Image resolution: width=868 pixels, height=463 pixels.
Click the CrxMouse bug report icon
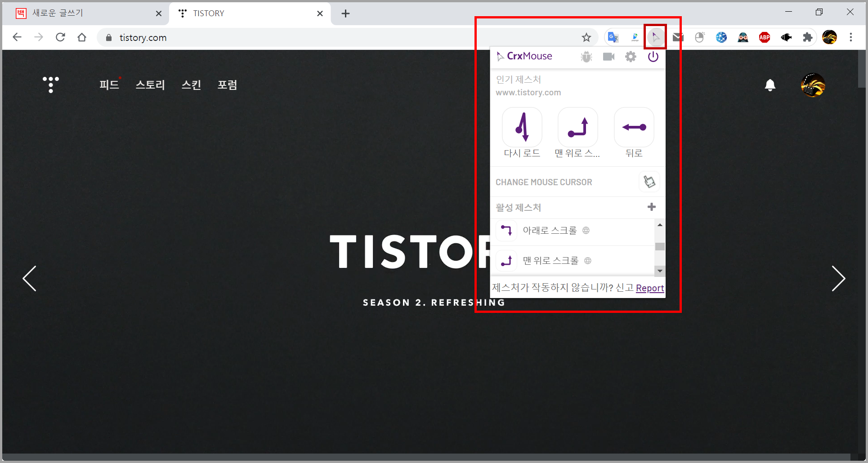586,57
